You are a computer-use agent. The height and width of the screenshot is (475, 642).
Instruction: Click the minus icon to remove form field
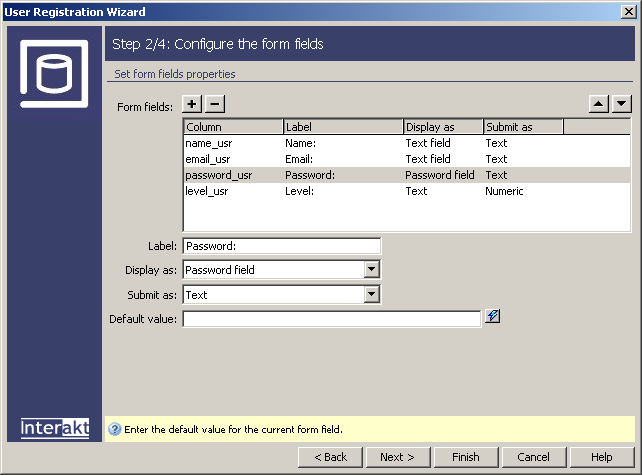tap(215, 104)
